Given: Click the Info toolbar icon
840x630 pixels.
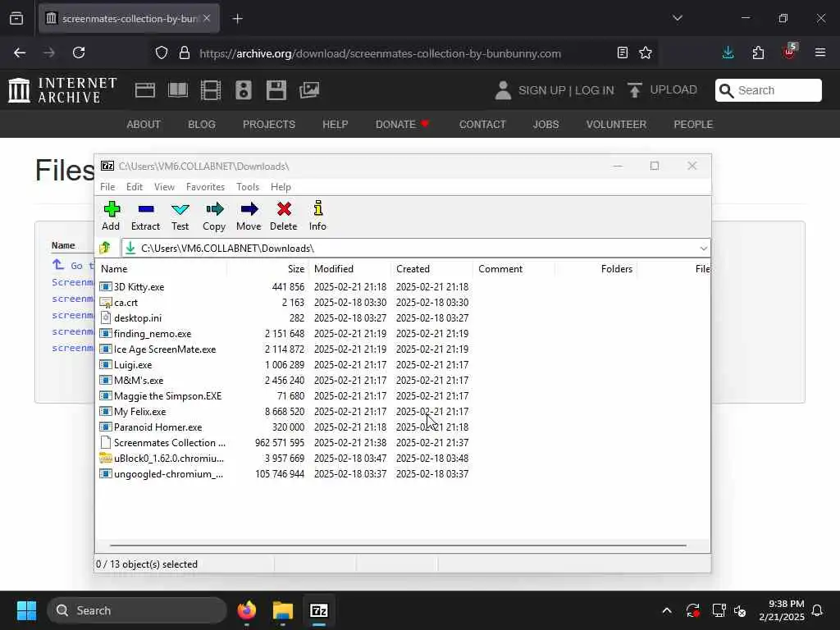Looking at the screenshot, I should pyautogui.click(x=317, y=216).
